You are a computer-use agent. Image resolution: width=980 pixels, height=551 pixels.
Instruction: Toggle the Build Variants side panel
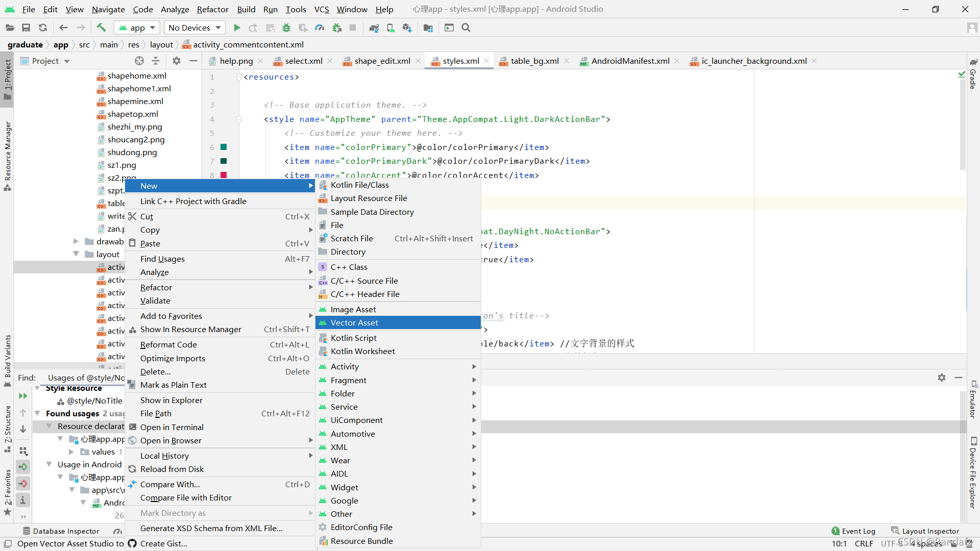pos(8,360)
